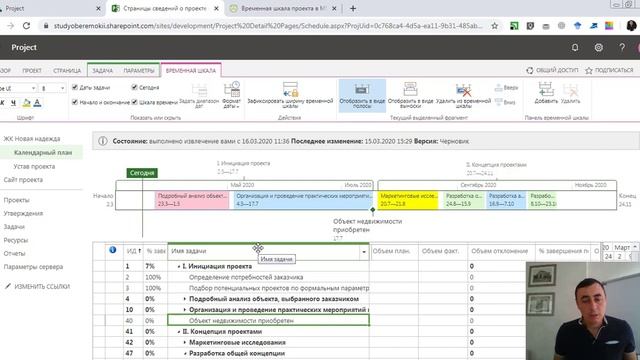Open notifications bell in Project header
This screenshot has height=360, width=640.
point(575,47)
